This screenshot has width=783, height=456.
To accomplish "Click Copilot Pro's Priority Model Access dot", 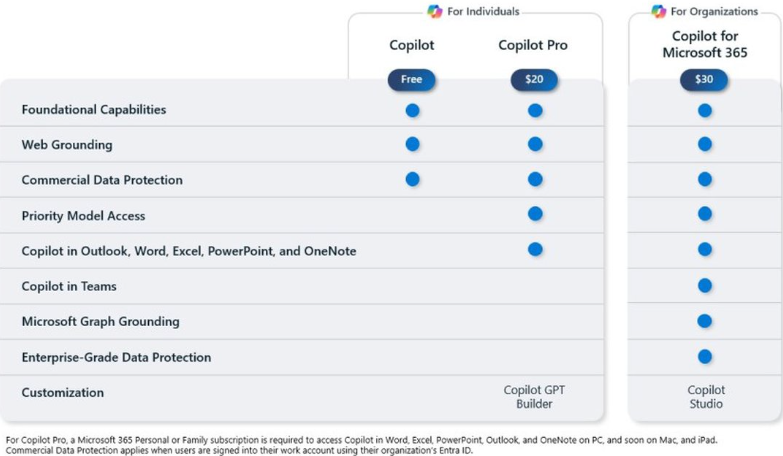I will click(x=535, y=214).
